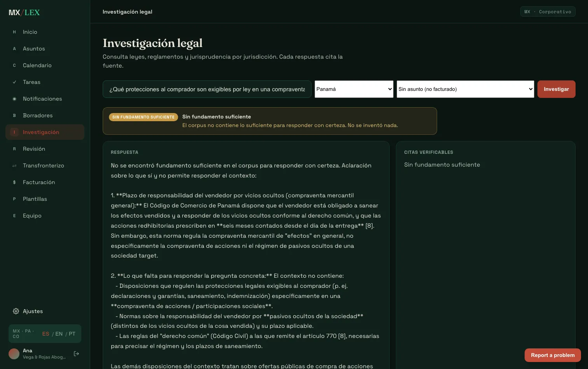Click the Facturación dollar icon
The width and height of the screenshot is (588, 369).
point(14,182)
